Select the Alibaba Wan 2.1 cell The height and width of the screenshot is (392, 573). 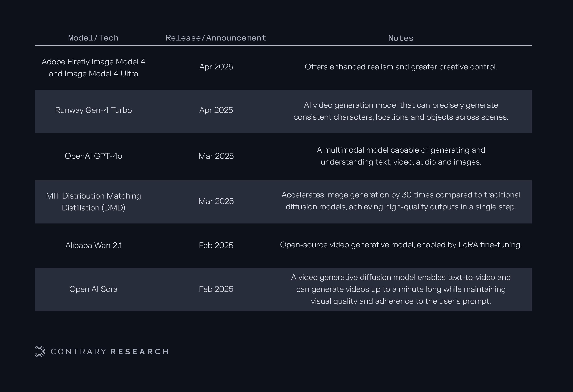(93, 245)
